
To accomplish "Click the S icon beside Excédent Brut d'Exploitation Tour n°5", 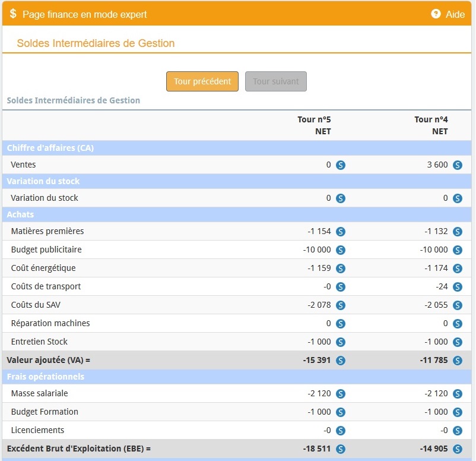I will click(x=339, y=448).
